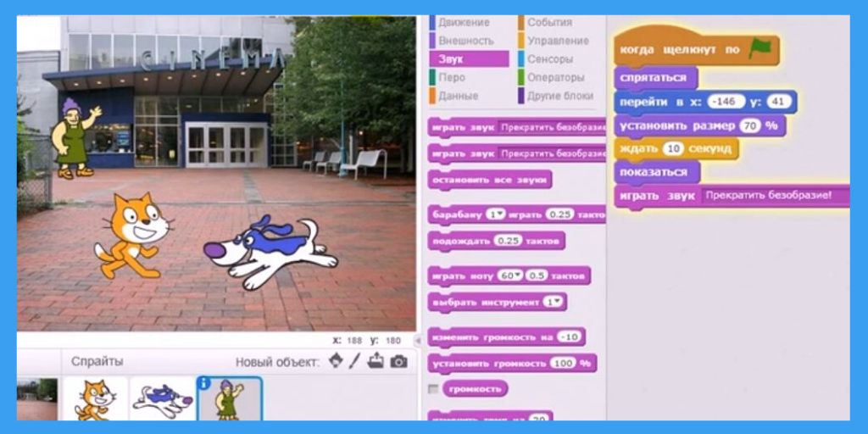The height and width of the screenshot is (434, 868).
Task: Collapse stage panel with small arrow
Action: click(x=419, y=341)
